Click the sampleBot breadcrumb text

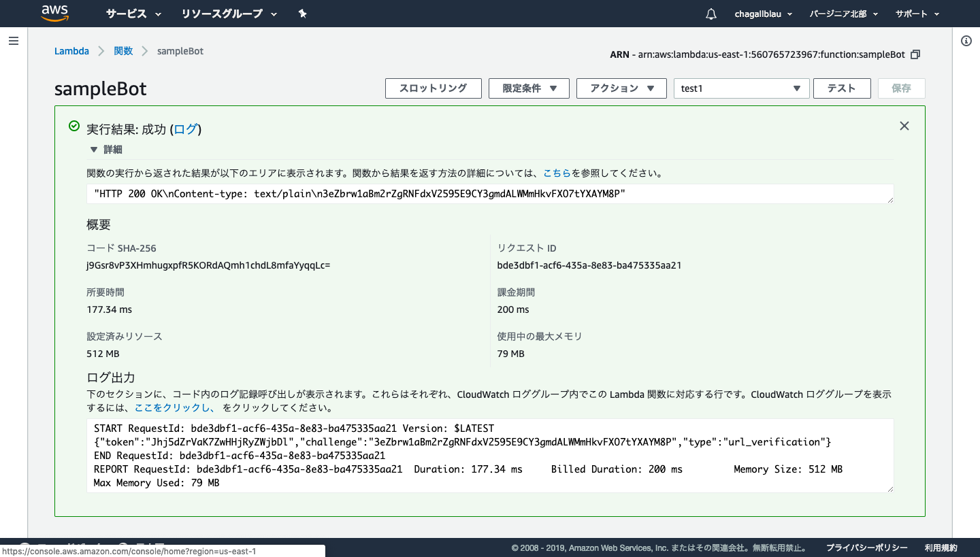180,51
